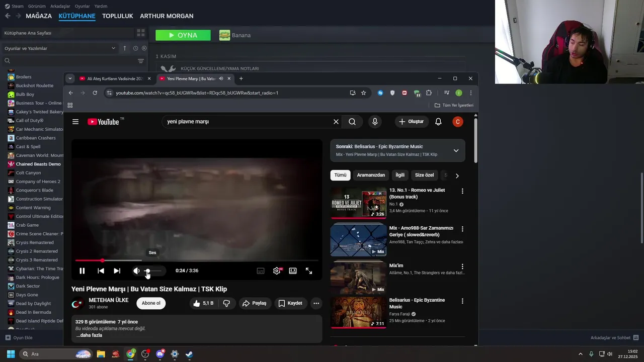Open YouTube notifications bell

438,122
